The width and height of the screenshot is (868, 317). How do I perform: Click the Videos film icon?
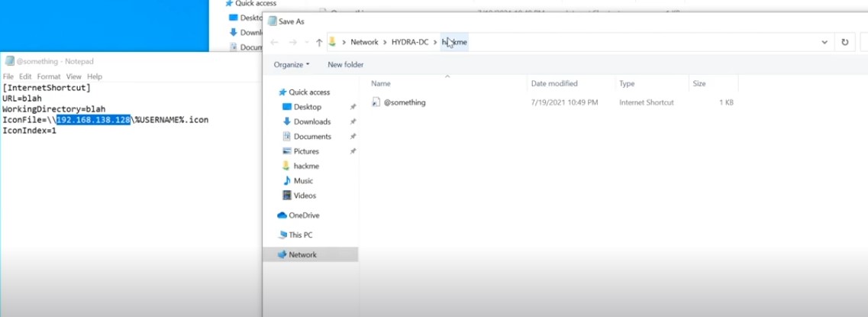coord(287,196)
